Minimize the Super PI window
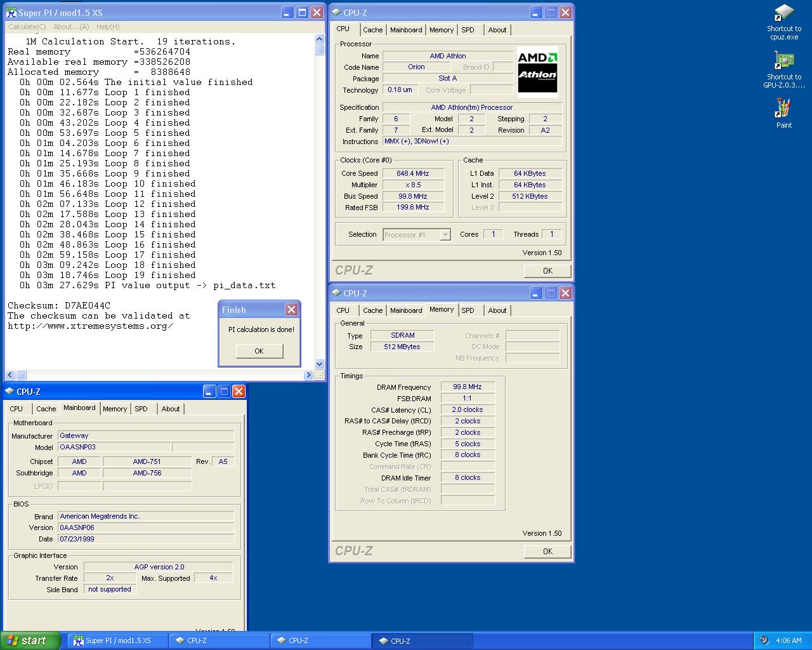812x650 pixels. tap(287, 13)
